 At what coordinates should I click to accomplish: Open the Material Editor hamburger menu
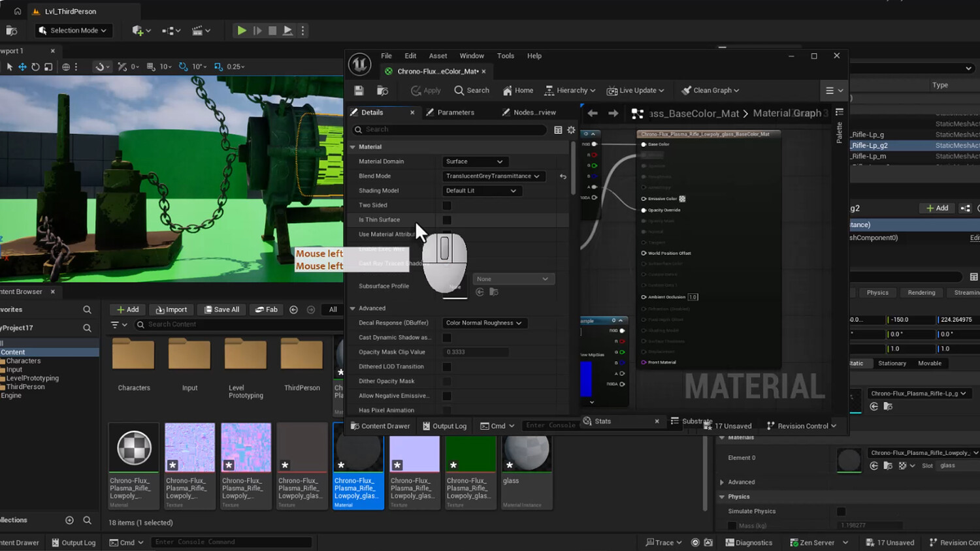click(x=834, y=91)
